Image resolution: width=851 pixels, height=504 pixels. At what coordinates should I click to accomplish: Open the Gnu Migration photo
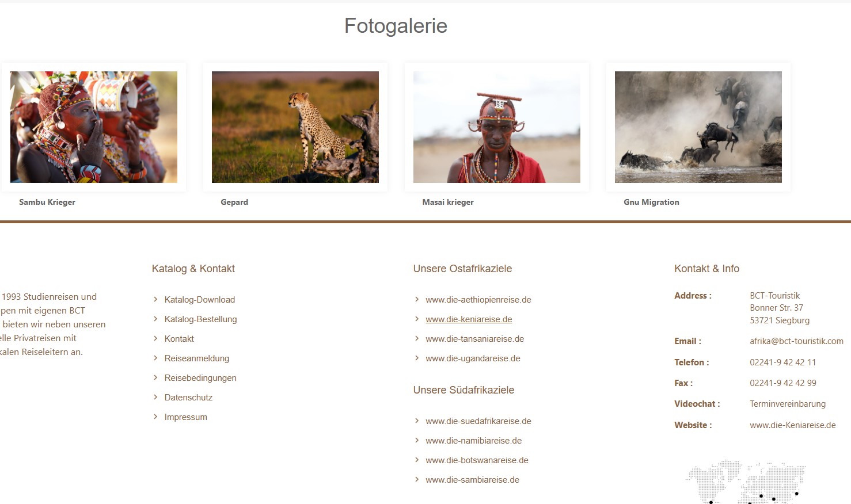pyautogui.click(x=698, y=127)
